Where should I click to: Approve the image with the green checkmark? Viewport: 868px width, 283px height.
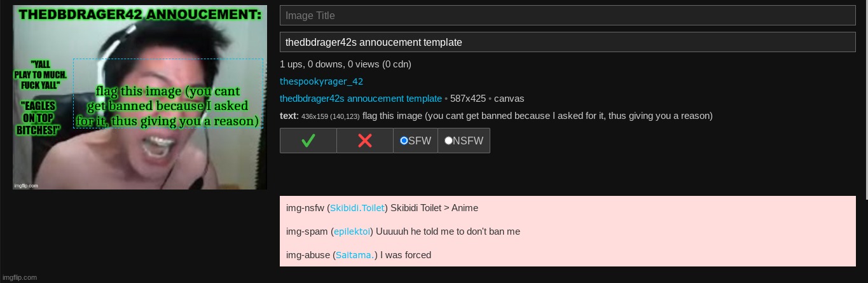(308, 141)
